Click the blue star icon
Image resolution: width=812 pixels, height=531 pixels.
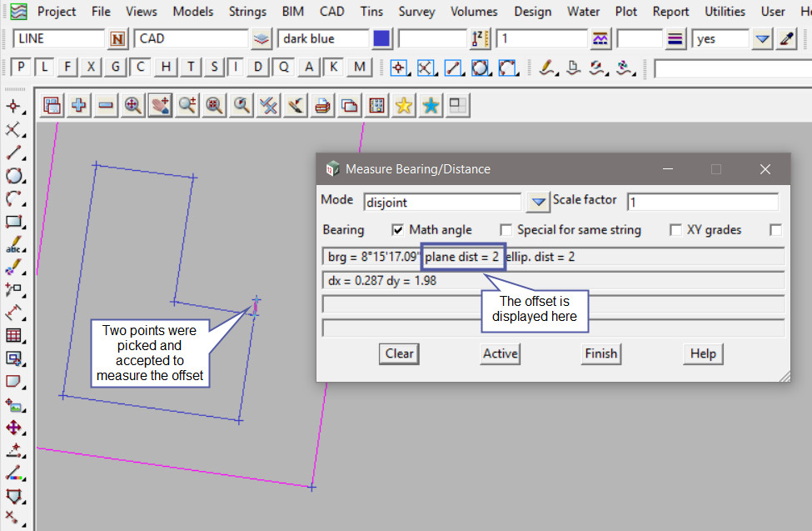pyautogui.click(x=431, y=105)
